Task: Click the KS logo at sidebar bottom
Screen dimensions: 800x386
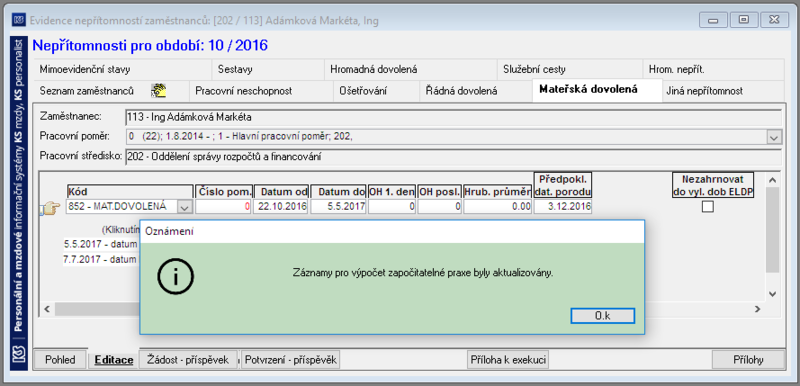Action: pos(19,355)
